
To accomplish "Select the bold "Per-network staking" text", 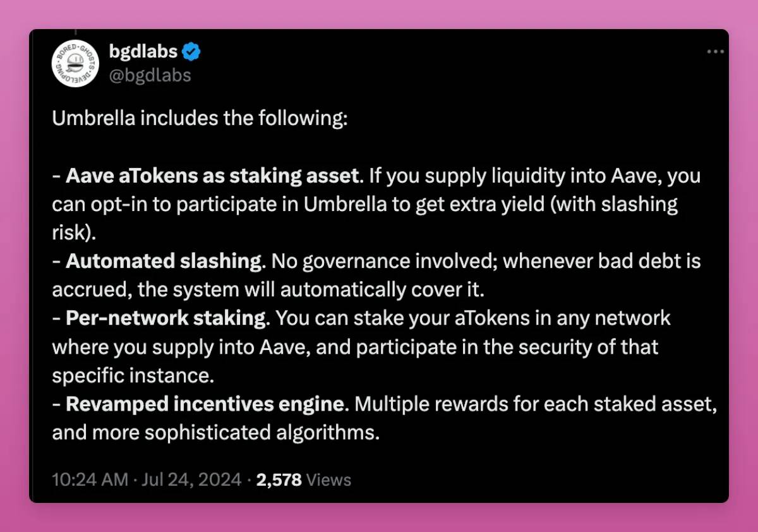I will click(x=167, y=318).
